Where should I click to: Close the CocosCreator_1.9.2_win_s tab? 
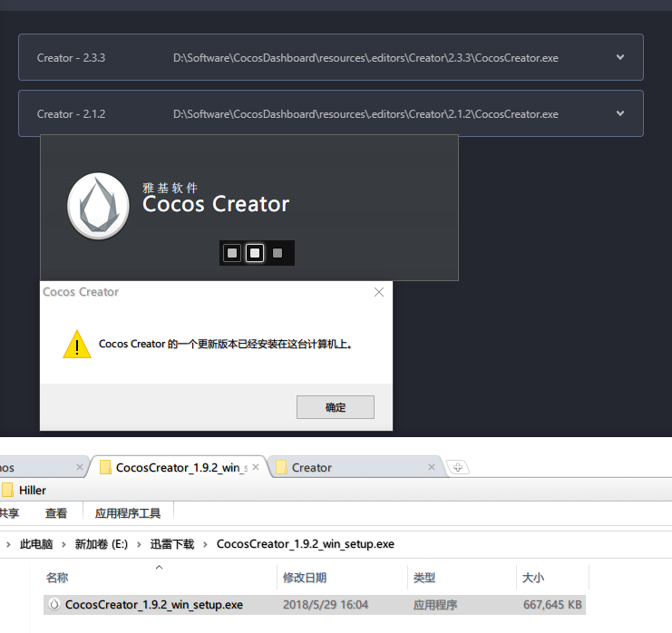[x=256, y=467]
